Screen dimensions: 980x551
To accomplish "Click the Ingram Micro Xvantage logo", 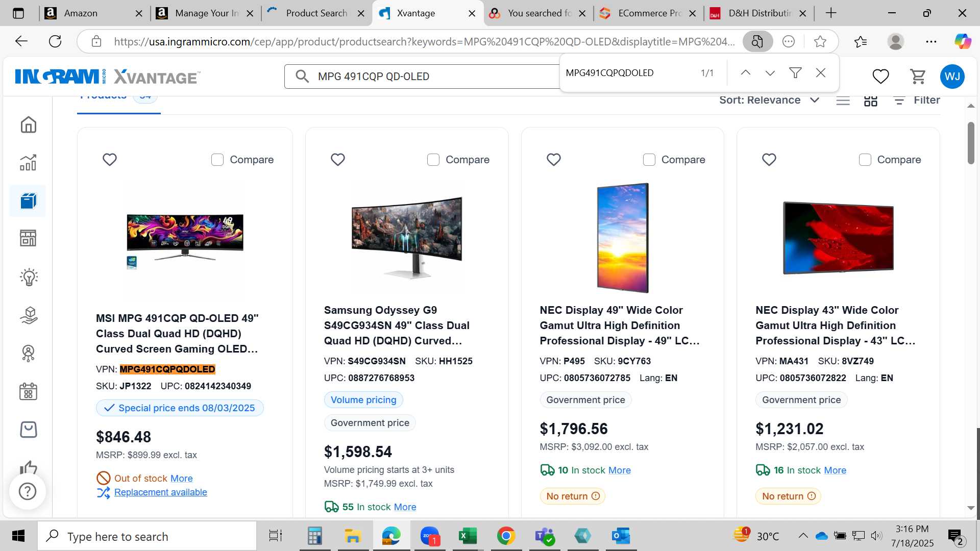I will 108,77.
